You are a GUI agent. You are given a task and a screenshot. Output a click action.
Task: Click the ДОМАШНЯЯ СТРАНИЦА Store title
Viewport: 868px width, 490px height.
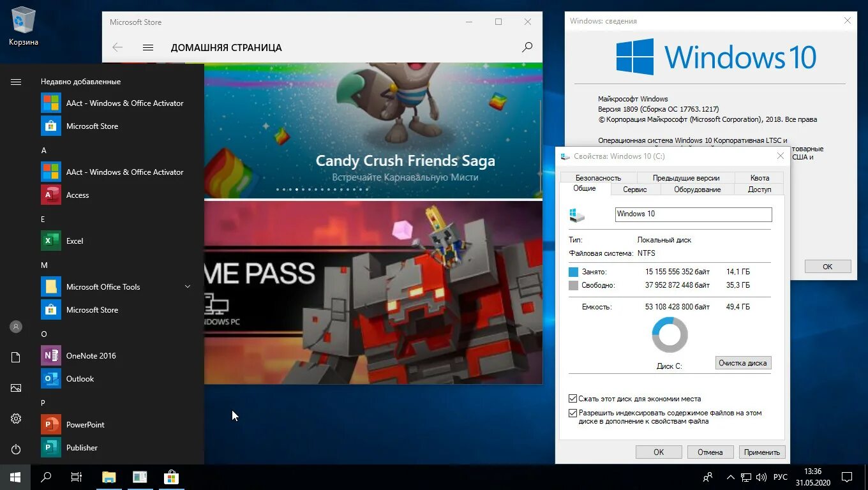tap(226, 48)
